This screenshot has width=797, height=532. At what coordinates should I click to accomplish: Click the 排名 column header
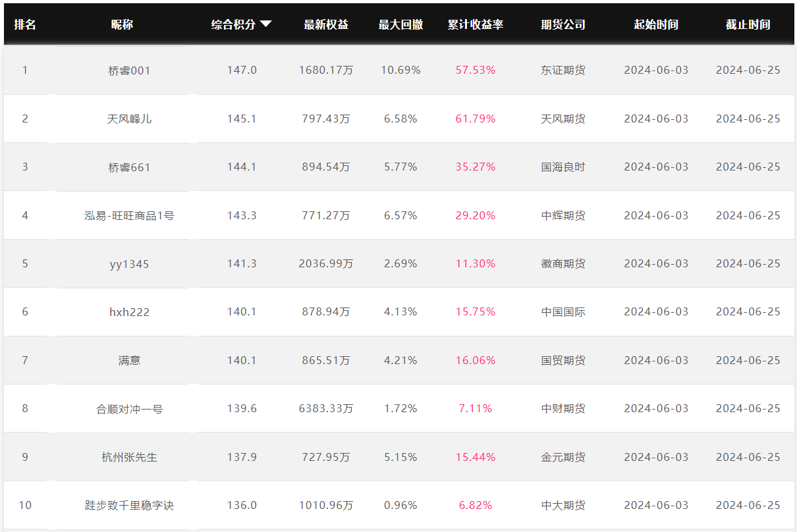pyautogui.click(x=25, y=24)
